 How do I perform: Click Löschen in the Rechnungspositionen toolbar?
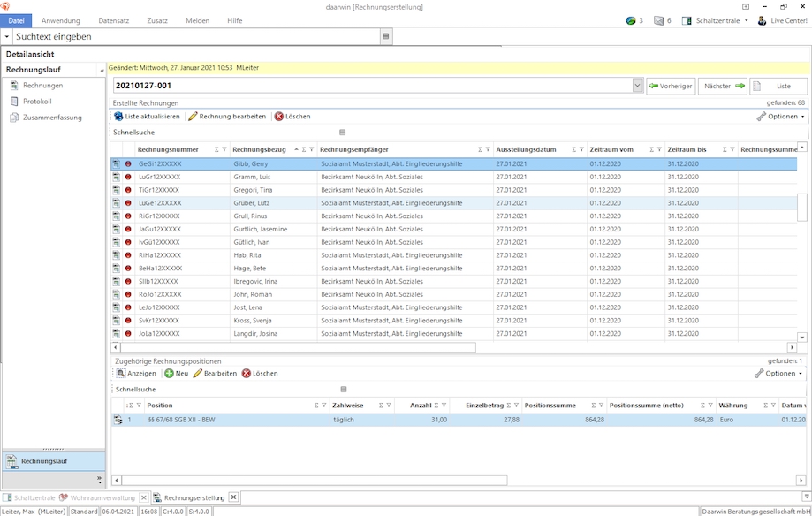(260, 374)
